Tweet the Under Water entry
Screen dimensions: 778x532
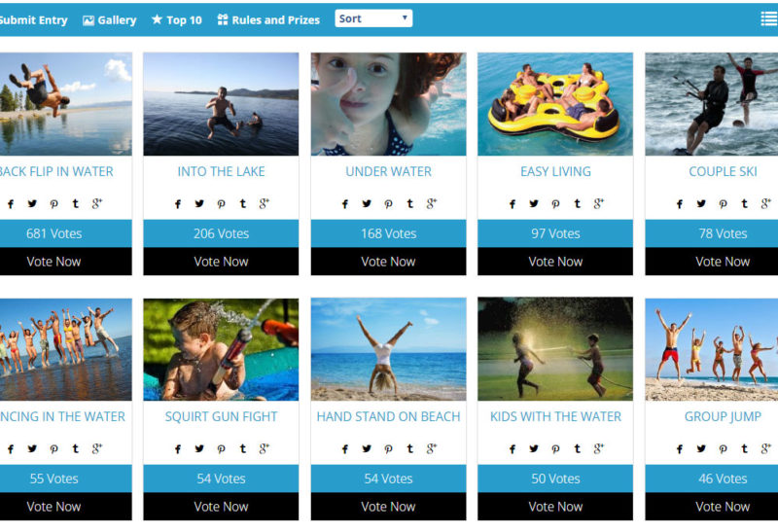pyautogui.click(x=367, y=203)
